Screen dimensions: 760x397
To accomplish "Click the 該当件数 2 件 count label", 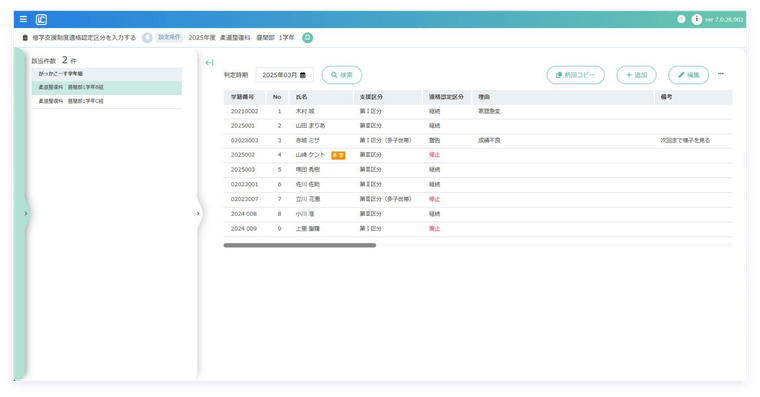I will pos(54,61).
